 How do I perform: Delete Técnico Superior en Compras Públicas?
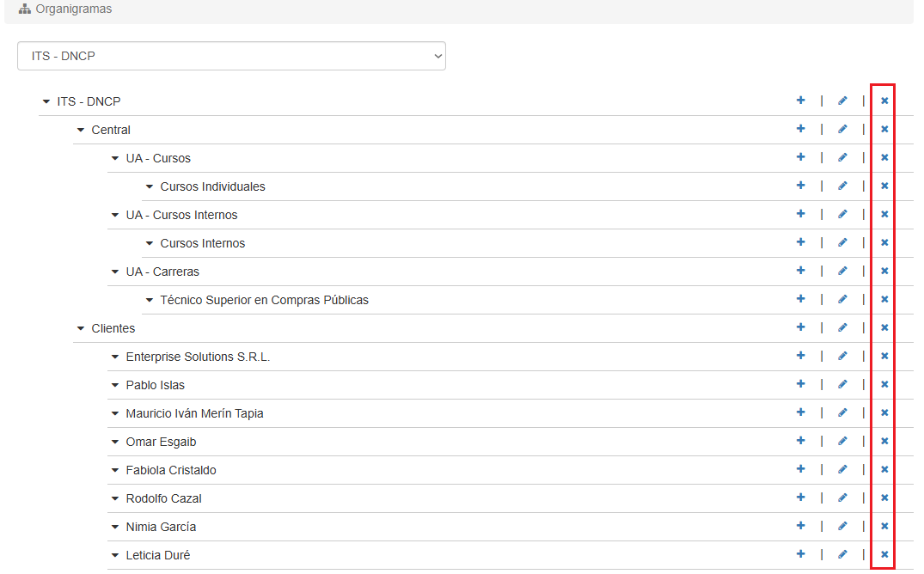coord(884,299)
